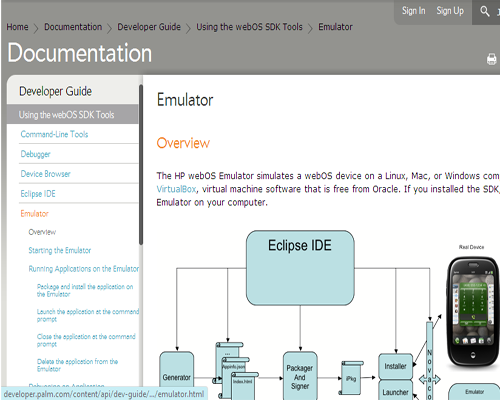Open Delete the application from the Emulator
This screenshot has width=500, height=400.
[x=77, y=365]
